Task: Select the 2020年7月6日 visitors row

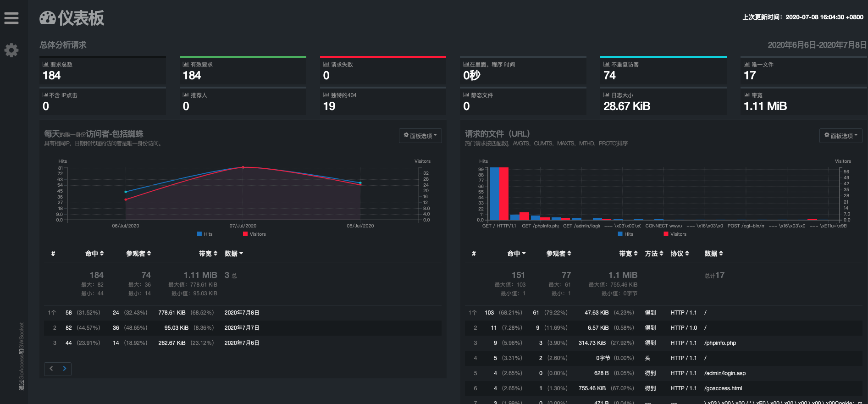Action: (243, 343)
